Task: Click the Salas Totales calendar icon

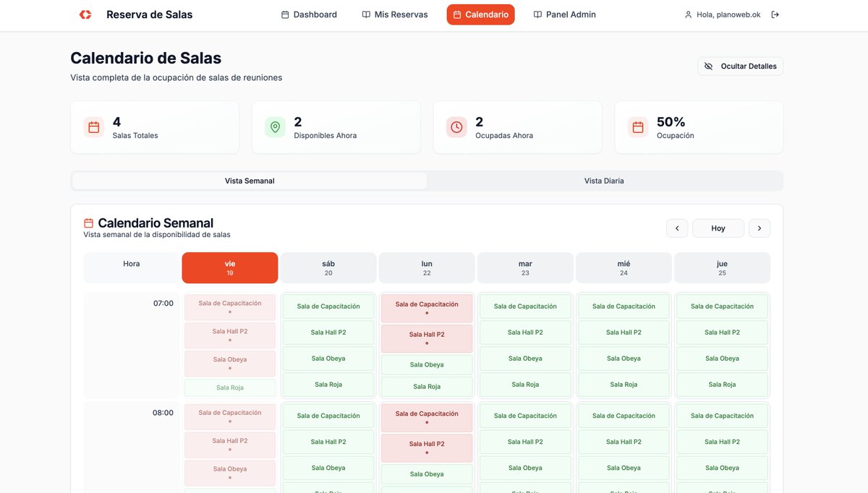Action: pyautogui.click(x=94, y=127)
